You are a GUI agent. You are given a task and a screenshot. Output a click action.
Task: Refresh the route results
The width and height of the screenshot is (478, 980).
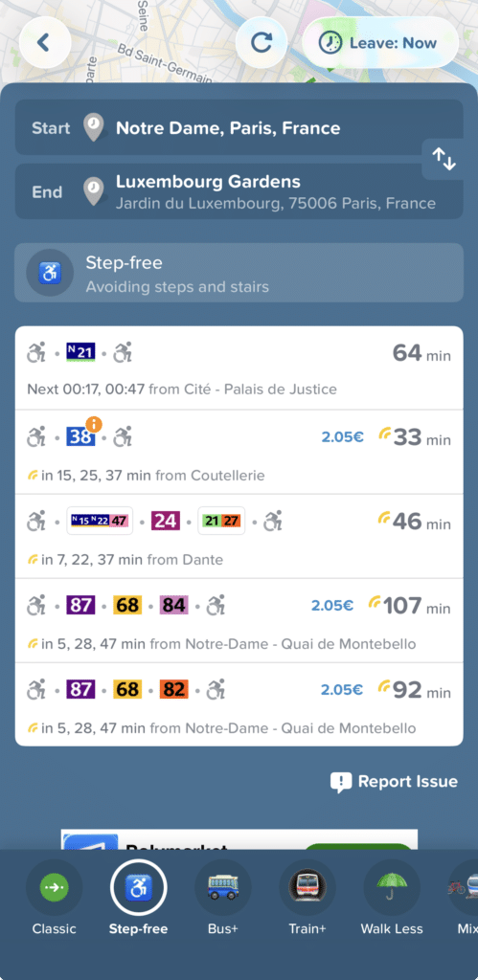click(261, 42)
